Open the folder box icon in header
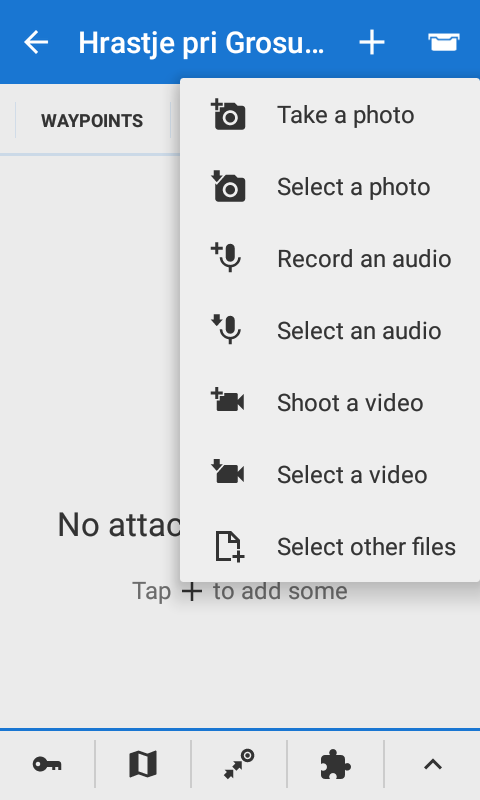 tap(444, 42)
